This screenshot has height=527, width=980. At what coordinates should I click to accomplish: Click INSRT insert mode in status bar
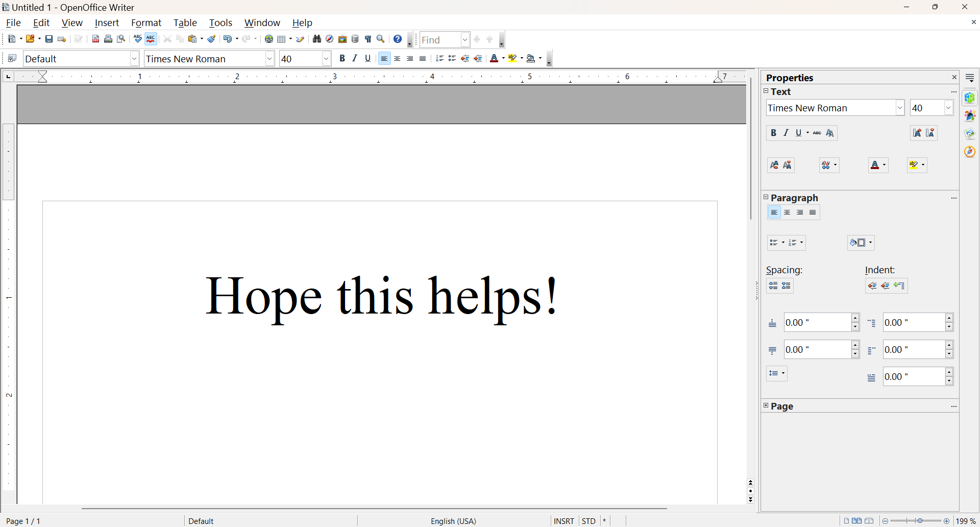[563, 521]
